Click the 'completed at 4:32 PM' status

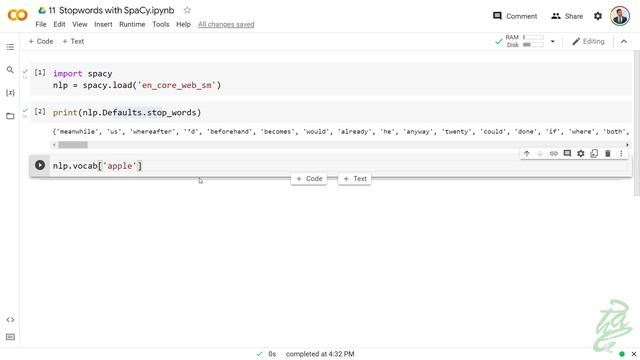coord(320,354)
